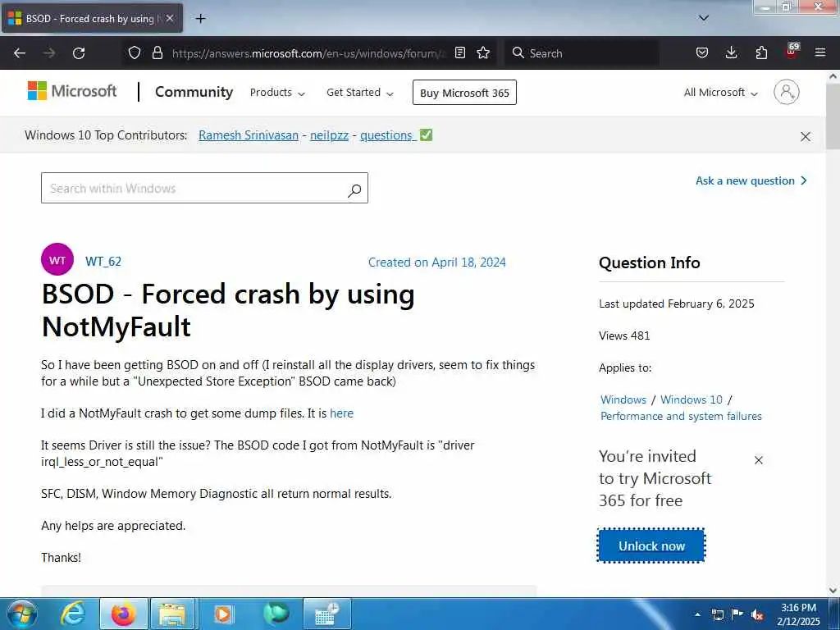Close the BSOD - Forced crash tab
840x630 pixels.
[x=170, y=18]
